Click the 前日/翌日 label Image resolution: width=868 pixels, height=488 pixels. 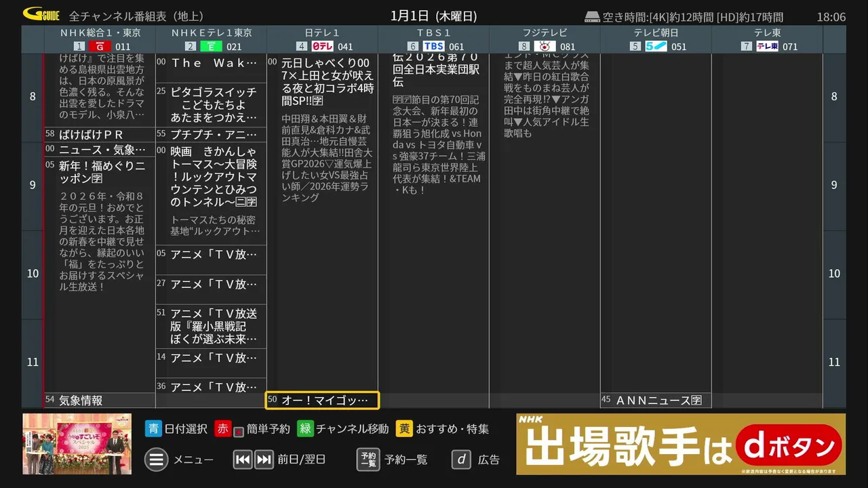301,460
